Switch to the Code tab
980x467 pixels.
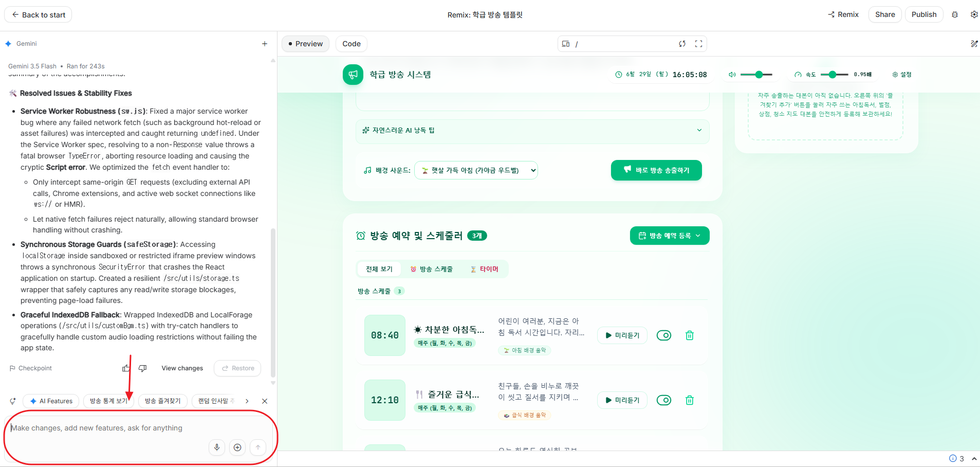[352, 44]
